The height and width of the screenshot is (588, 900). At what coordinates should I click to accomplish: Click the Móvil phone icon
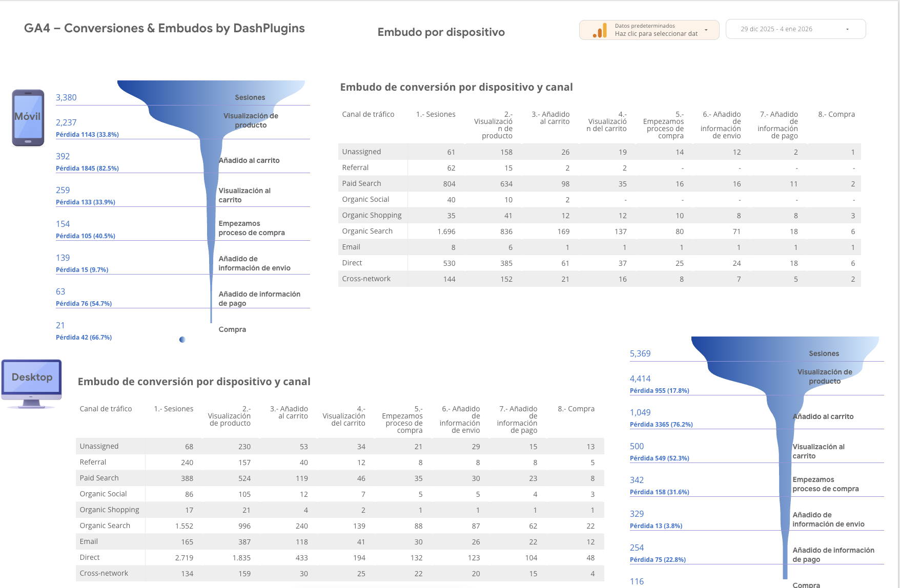point(28,118)
